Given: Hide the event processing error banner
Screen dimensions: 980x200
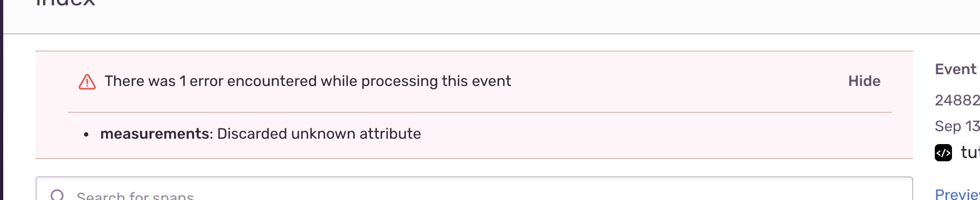Looking at the screenshot, I should (x=864, y=81).
